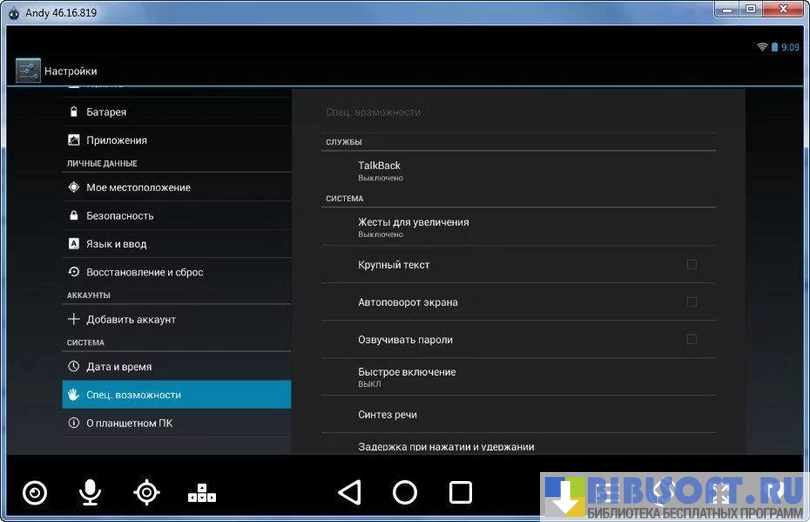Click the Настройки settings app icon
The width and height of the screenshot is (810, 522).
click(x=28, y=71)
